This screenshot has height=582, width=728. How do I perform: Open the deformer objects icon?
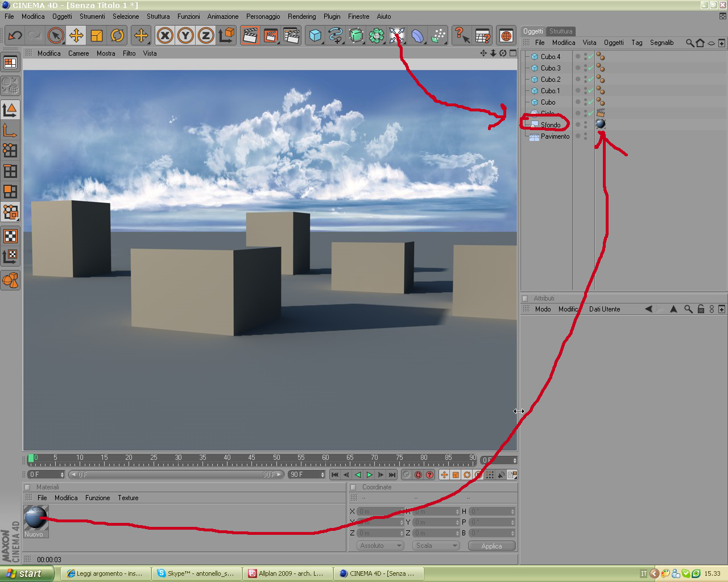click(x=417, y=36)
